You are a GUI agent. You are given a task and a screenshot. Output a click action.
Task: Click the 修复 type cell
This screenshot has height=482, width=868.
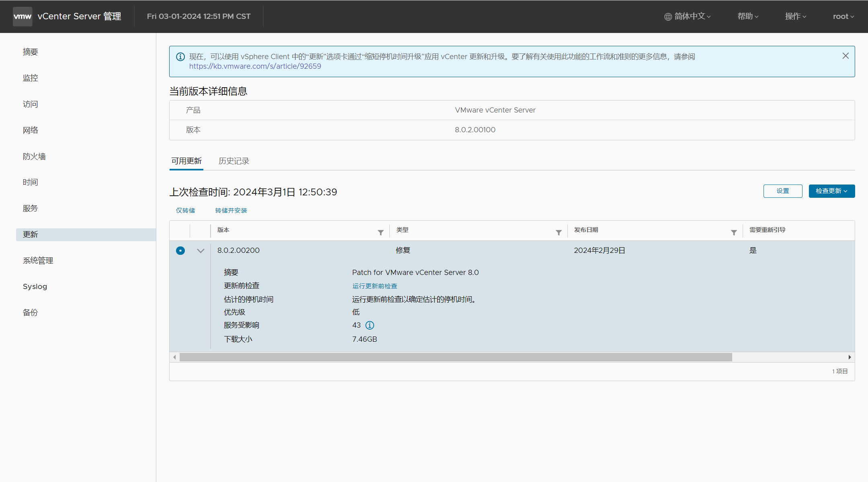tap(403, 250)
